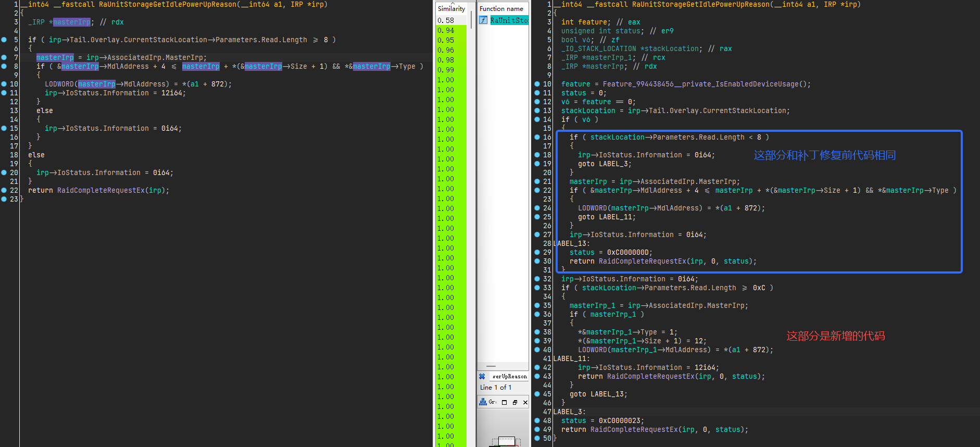Image resolution: width=980 pixels, height=447 pixels.
Task: Sort by the Similarity column header
Action: (x=451, y=8)
